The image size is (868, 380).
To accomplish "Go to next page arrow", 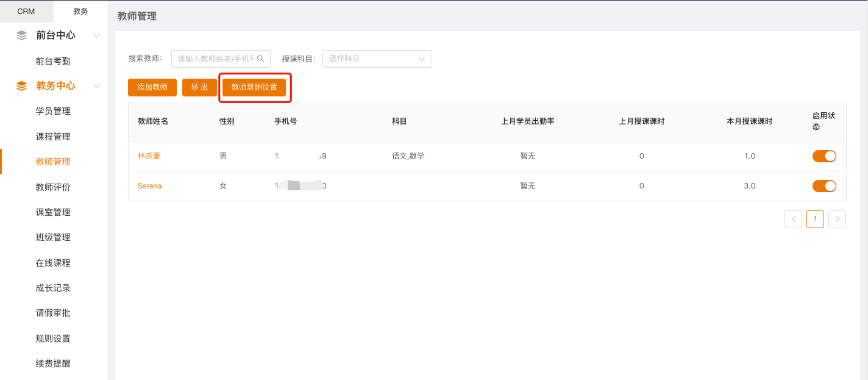I will pos(837,219).
